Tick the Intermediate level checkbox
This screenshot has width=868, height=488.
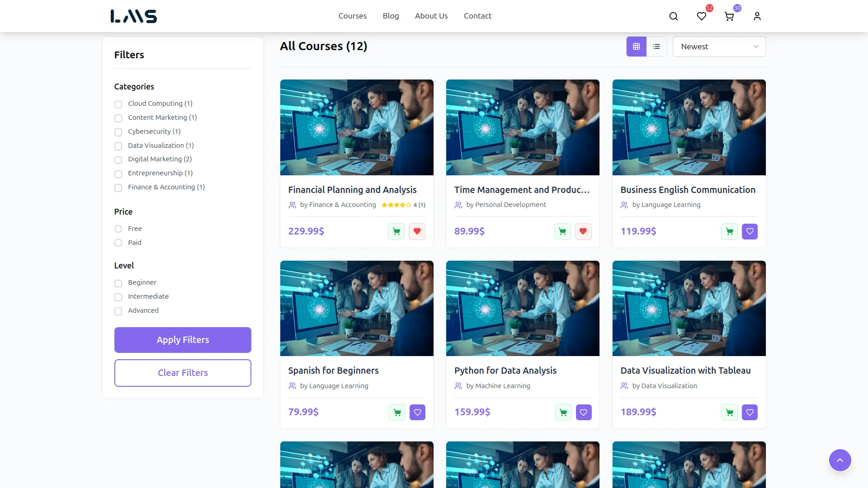pos(118,297)
